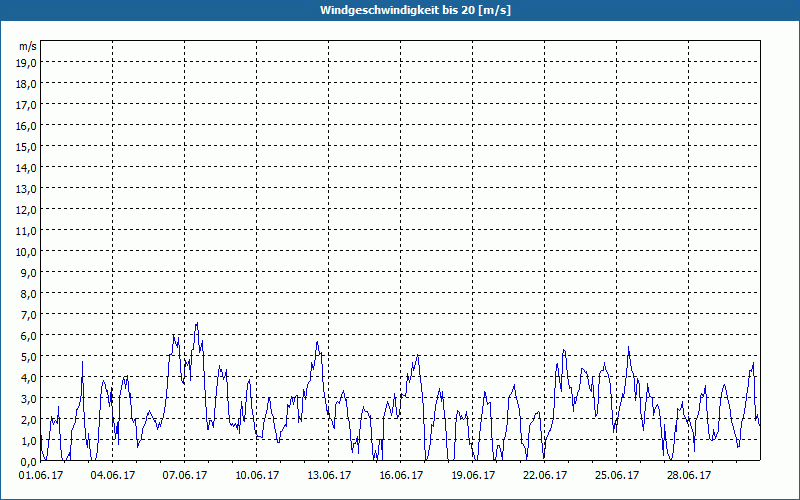Select the 04.06.17 date label
800x500 pixels.
click(x=113, y=476)
